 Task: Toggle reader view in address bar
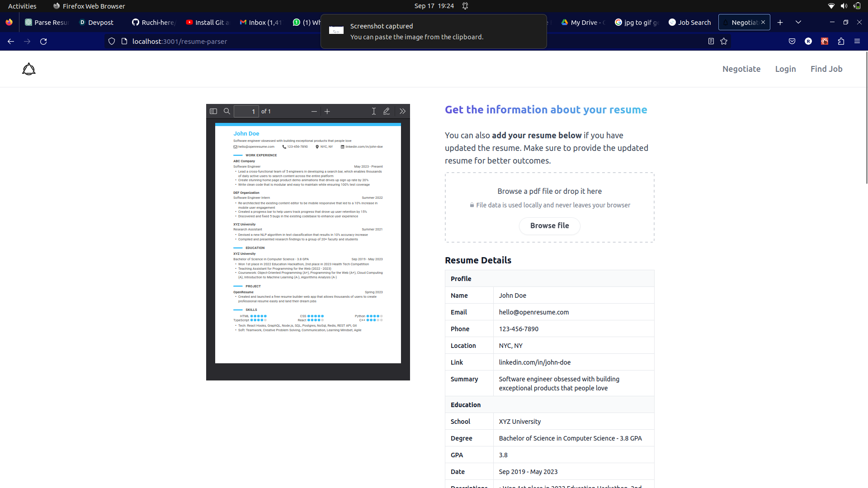(x=711, y=41)
